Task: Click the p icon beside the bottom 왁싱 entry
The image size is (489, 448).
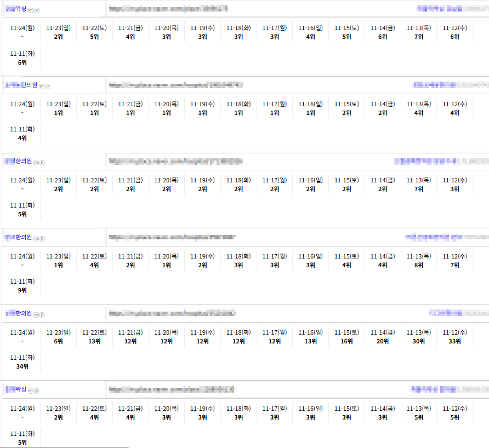Action: (37, 391)
